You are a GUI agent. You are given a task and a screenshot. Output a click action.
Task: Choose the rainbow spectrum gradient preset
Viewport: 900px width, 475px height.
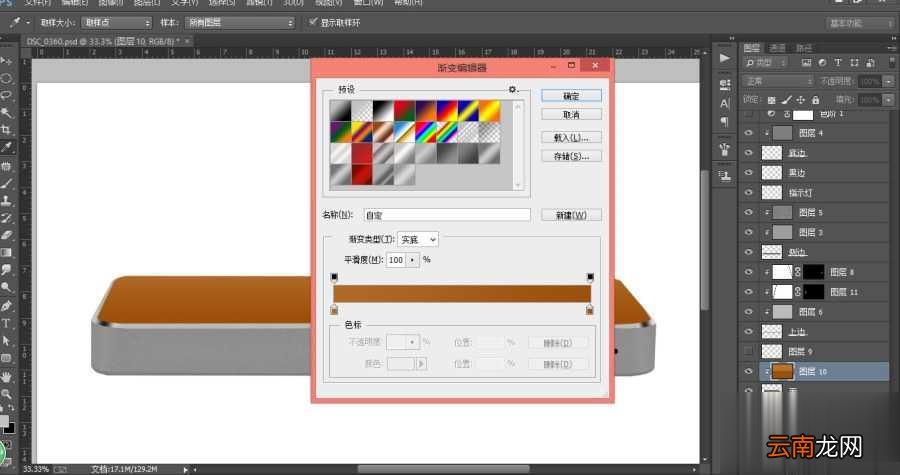426,132
